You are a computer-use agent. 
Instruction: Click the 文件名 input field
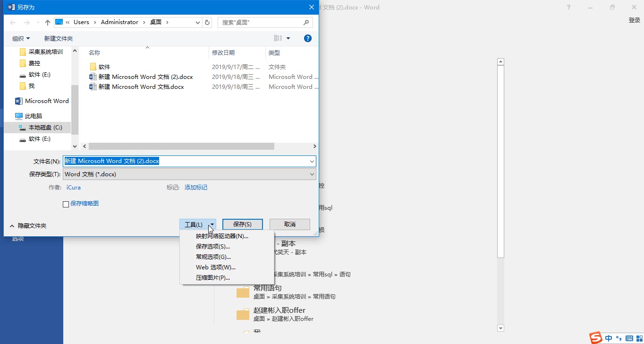coord(186,161)
